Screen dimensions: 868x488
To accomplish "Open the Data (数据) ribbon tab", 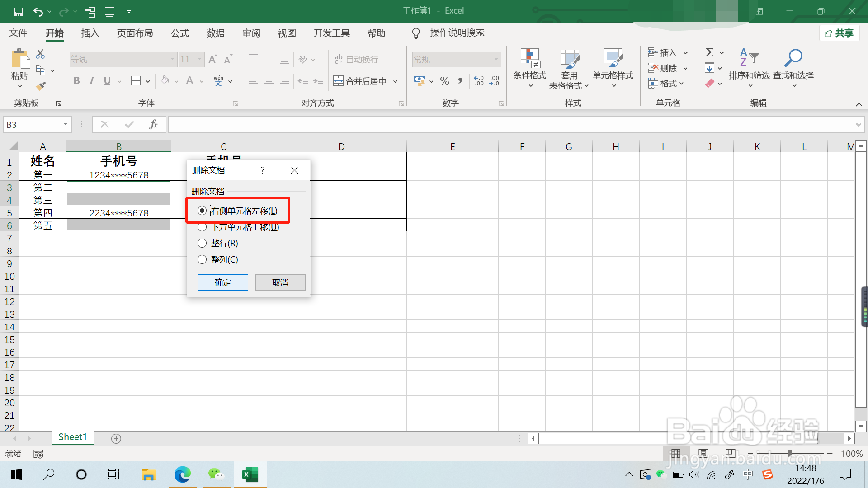I will [215, 33].
